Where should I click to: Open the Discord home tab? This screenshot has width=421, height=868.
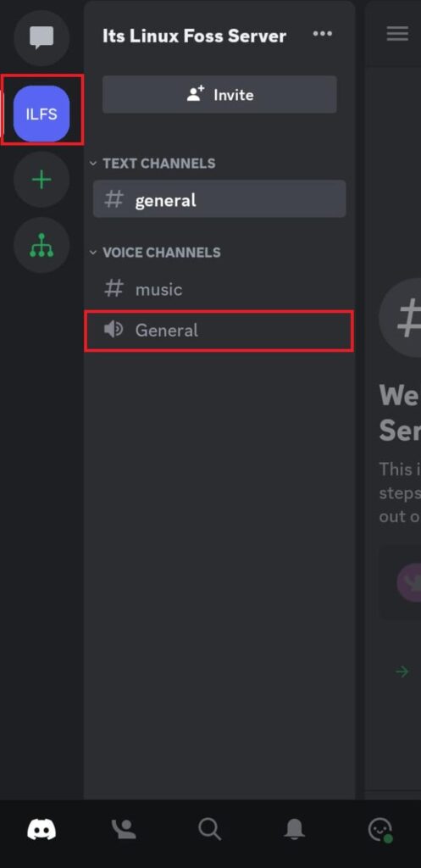coord(42,829)
